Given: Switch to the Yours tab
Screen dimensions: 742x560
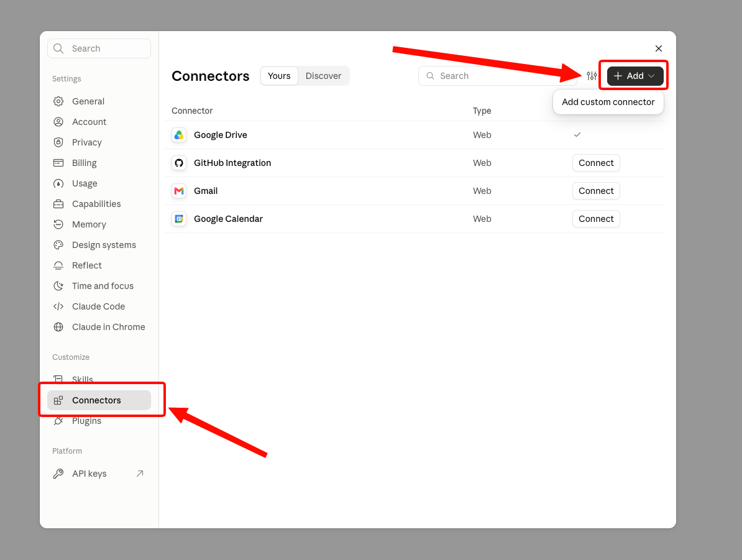Looking at the screenshot, I should point(279,76).
